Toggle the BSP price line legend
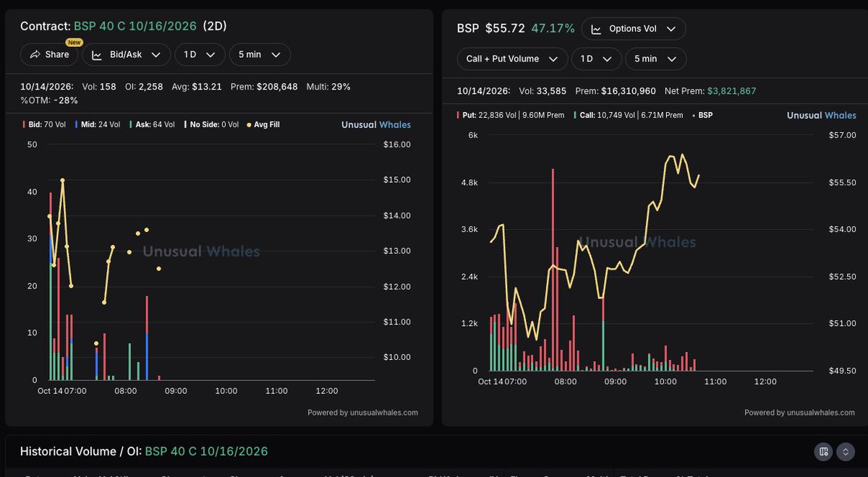868x477 pixels. click(702, 115)
